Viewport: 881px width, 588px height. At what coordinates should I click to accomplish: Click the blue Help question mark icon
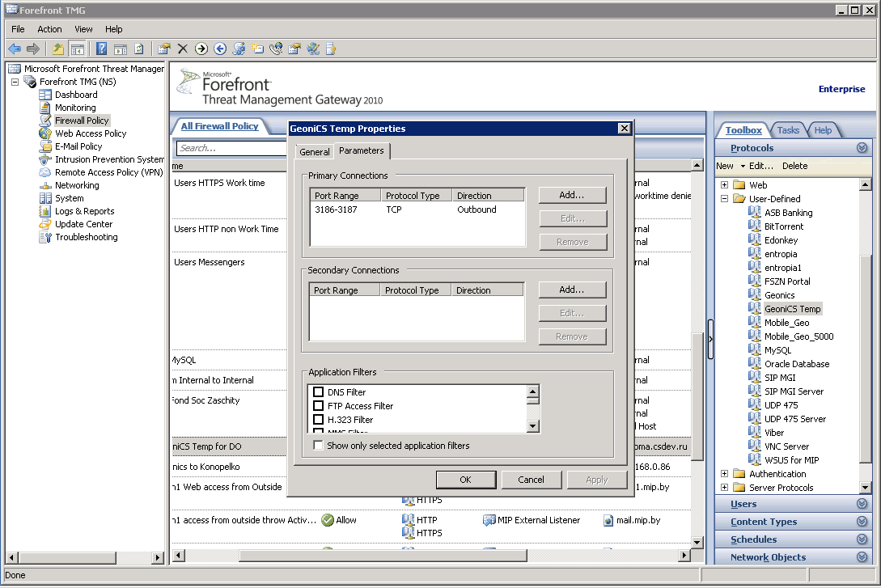tap(101, 49)
